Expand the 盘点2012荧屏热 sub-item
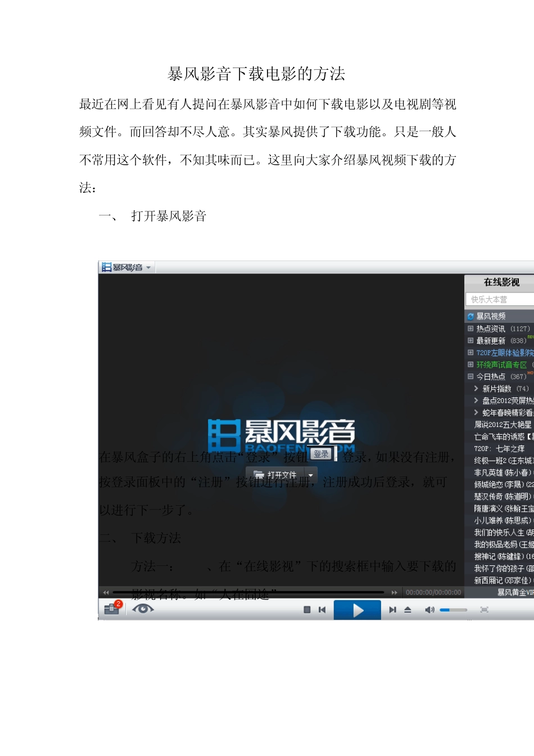The image size is (534, 756). 476,400
